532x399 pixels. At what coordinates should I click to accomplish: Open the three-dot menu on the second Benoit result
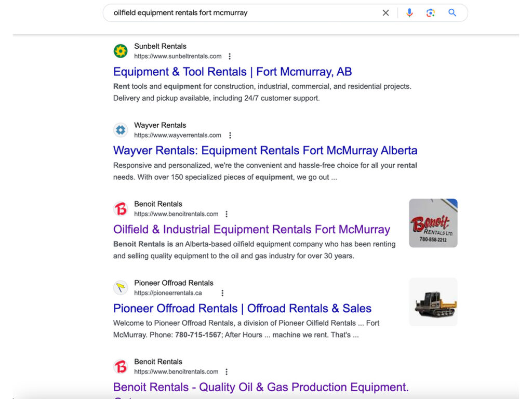227,371
